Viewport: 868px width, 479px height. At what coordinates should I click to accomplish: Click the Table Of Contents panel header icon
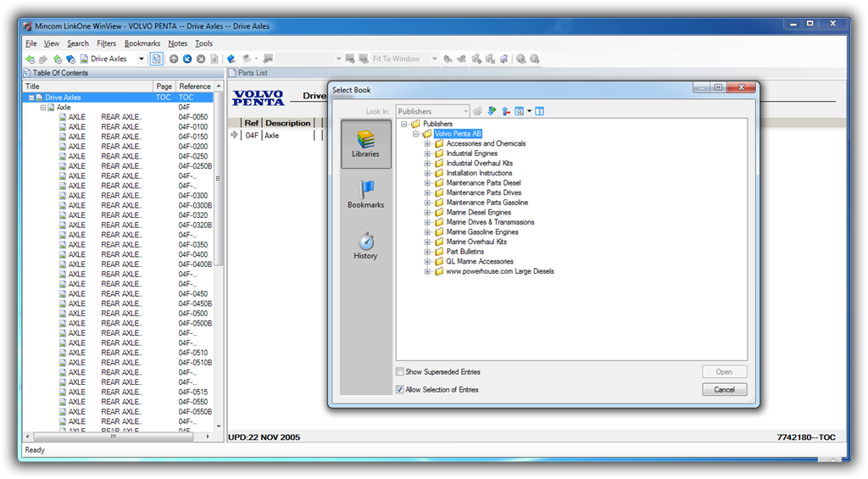point(27,73)
